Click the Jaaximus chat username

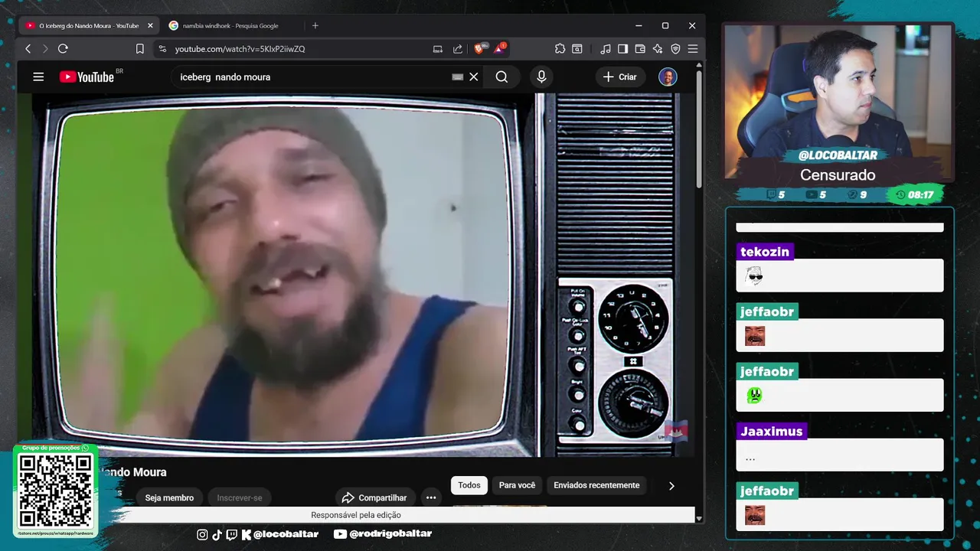click(771, 431)
